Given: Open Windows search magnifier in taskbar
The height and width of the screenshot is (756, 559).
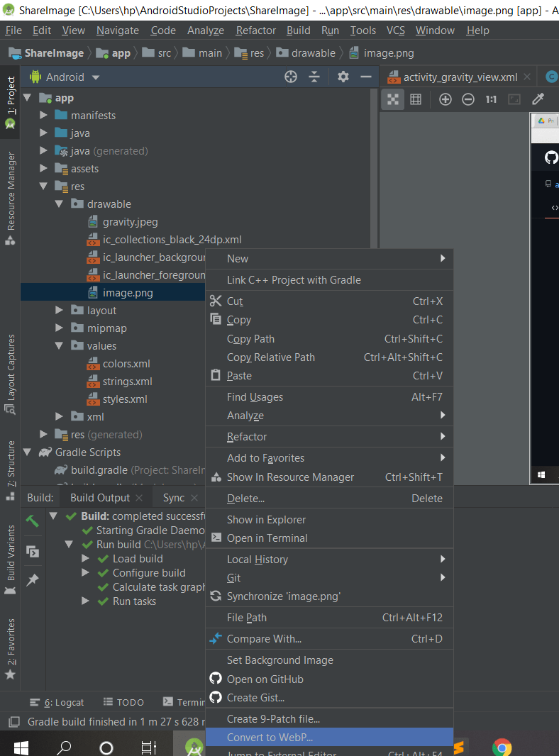Looking at the screenshot, I should tap(63, 747).
